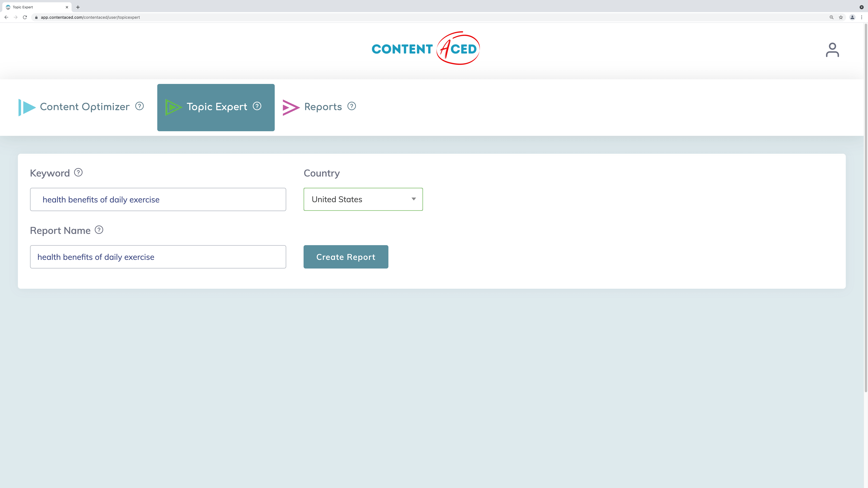
Task: Click the Reports pink arrow icon
Action: click(x=291, y=107)
